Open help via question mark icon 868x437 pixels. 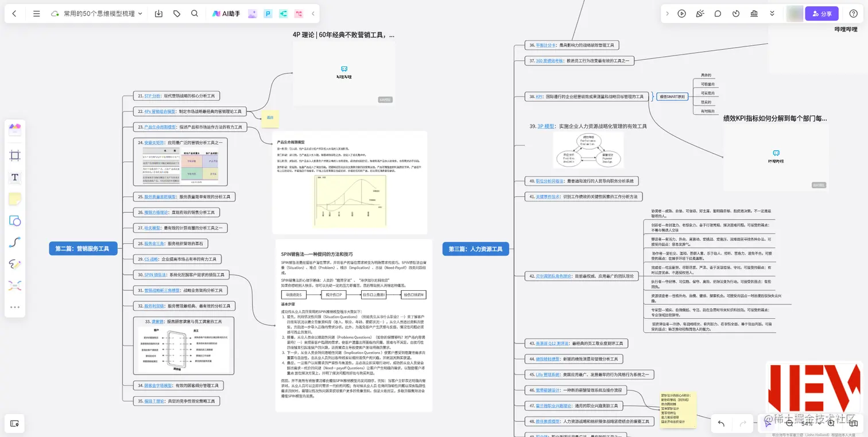click(x=854, y=13)
